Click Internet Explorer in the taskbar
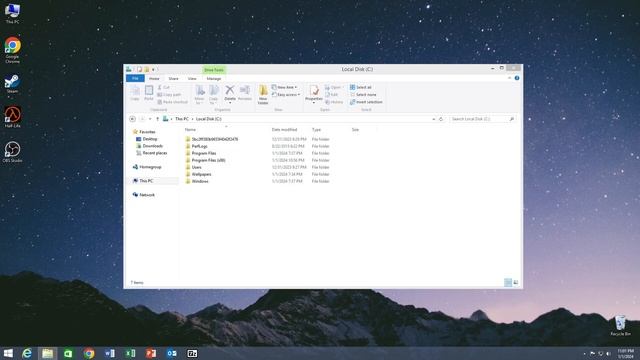Viewport: 640px width, 360px height. tap(27, 353)
